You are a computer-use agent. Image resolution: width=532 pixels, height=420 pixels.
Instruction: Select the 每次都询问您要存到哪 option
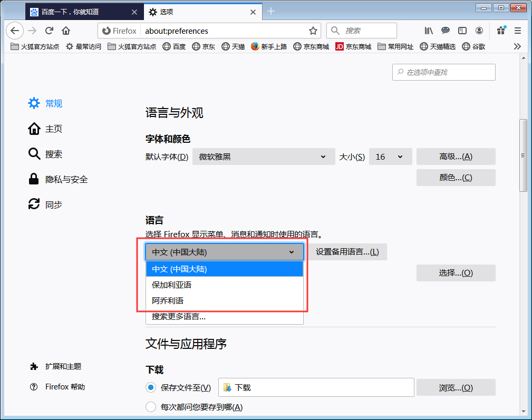coord(149,407)
